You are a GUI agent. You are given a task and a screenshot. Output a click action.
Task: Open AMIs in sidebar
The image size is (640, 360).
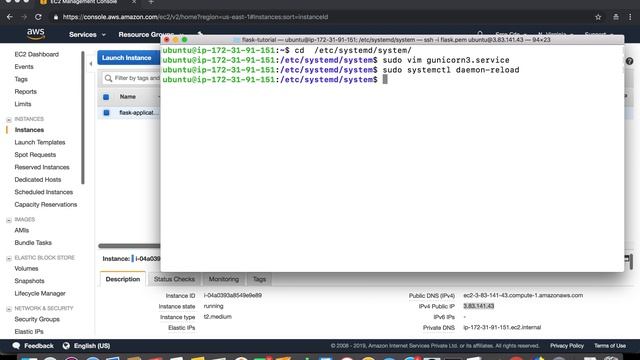(x=22, y=230)
